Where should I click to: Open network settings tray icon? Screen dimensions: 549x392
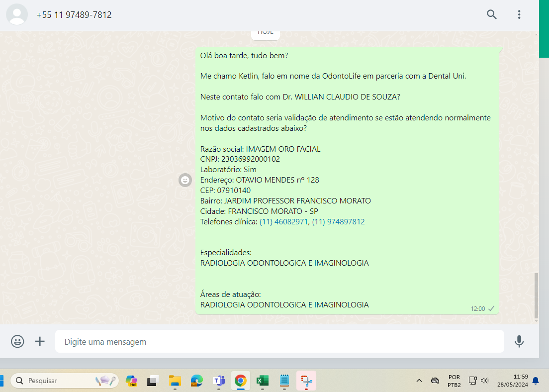click(x=473, y=381)
